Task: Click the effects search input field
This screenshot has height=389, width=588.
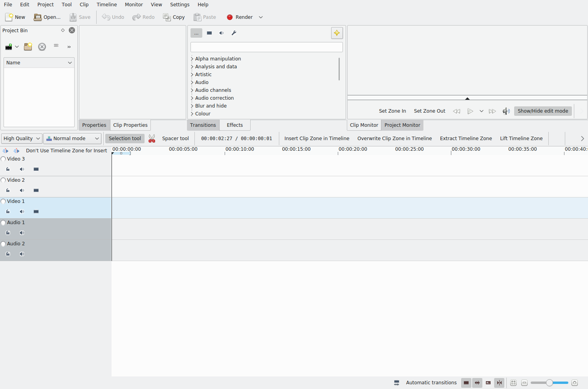Action: (267, 47)
